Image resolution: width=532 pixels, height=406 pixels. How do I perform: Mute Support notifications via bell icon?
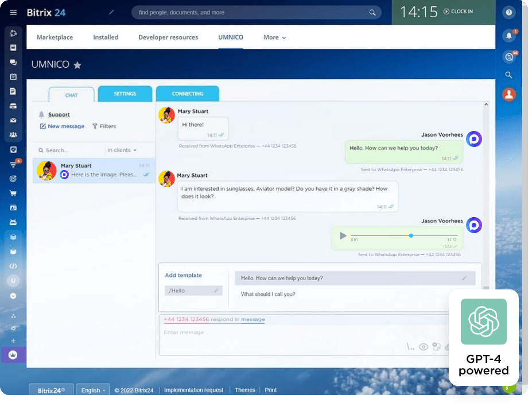[x=42, y=114]
